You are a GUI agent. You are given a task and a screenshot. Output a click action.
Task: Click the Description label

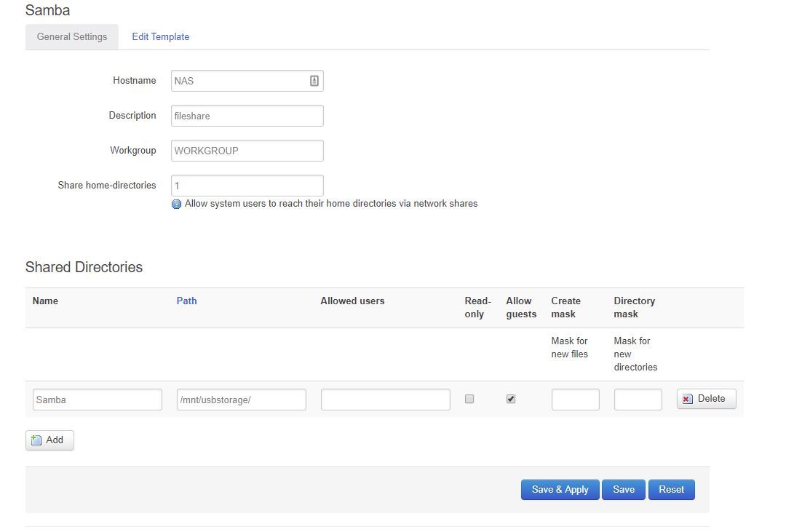coord(132,115)
